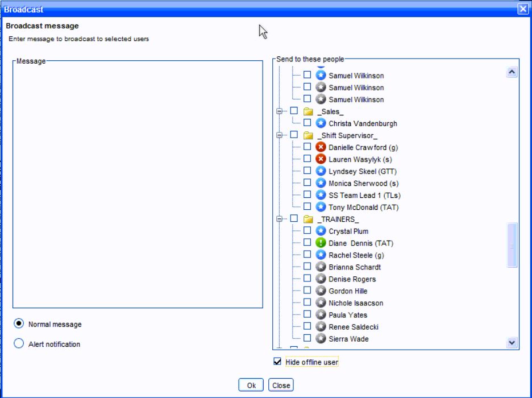The image size is (532, 398).
Task: Click Crystal Plum's blue status icon
Action: [321, 231]
